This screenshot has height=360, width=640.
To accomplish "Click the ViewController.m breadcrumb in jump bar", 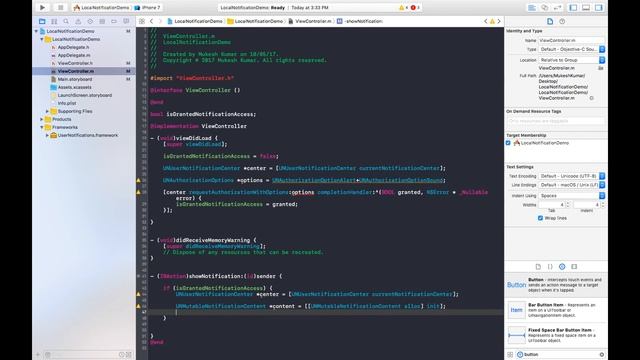I will tap(310, 21).
